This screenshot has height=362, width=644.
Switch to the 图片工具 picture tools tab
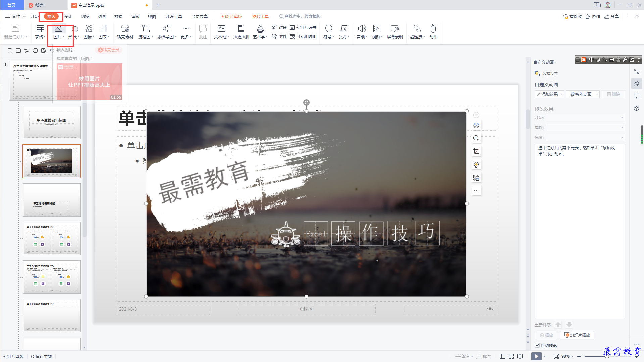261,16
